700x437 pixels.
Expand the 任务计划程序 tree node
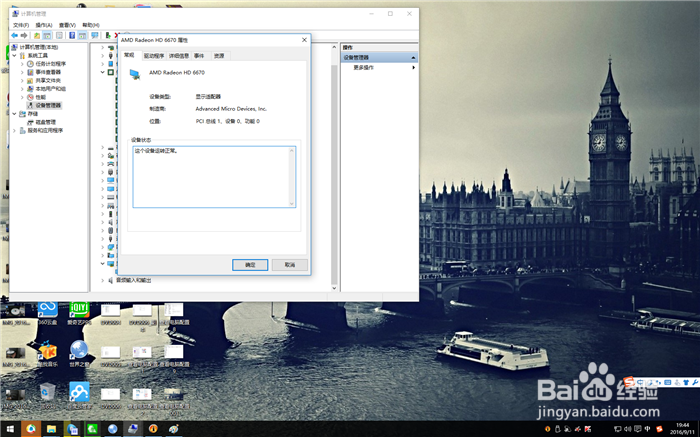pos(22,64)
